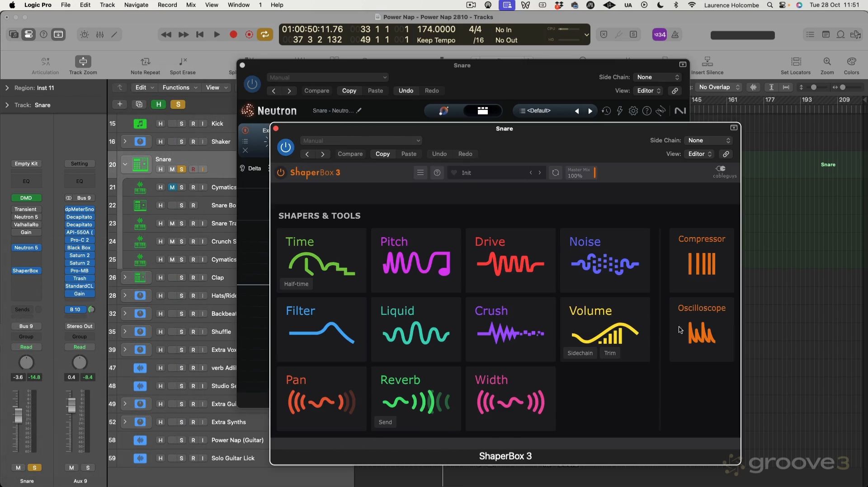868x487 pixels.
Task: Expand the Region Inst 11 inspector
Action: (7, 88)
